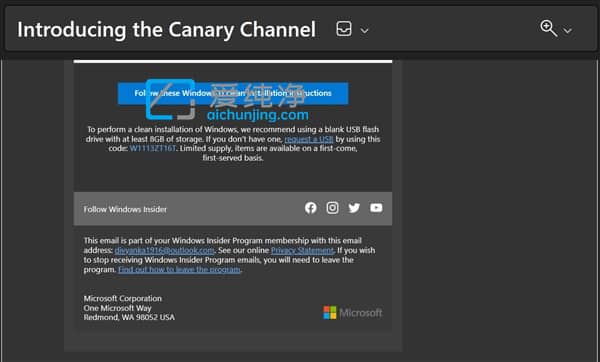Click the "Introducing the Canary Channel" subject title

point(166,29)
